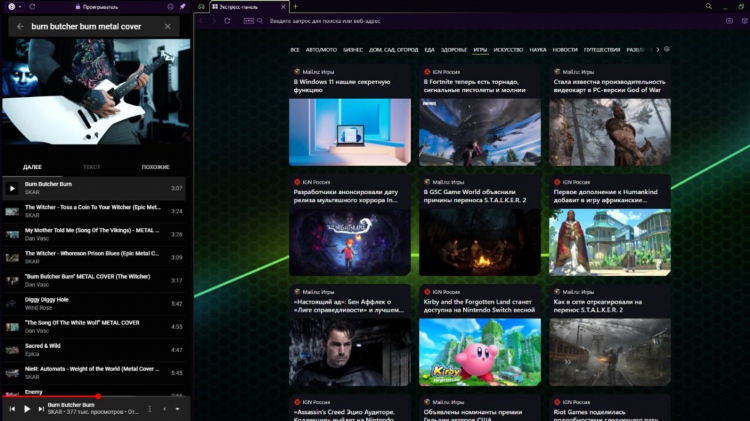Viewport: 750px width, 421px height.
Task: Collapse the player with the down triangle
Action: pos(177,409)
